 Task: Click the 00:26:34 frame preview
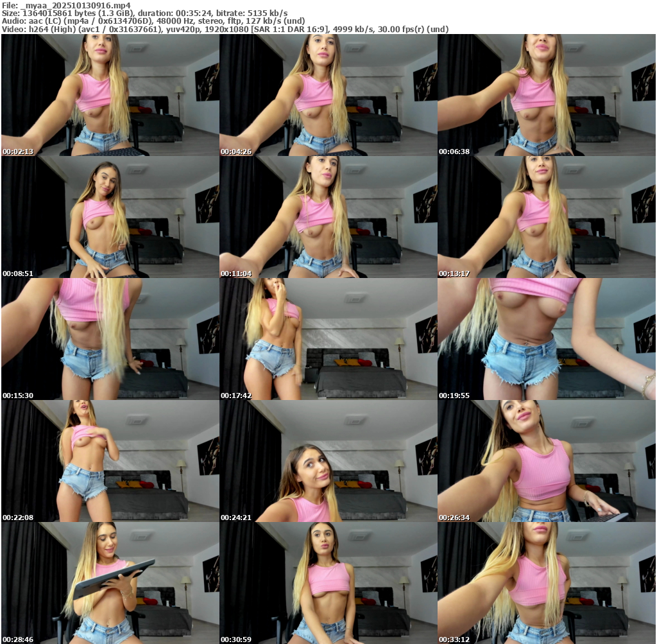546,461
